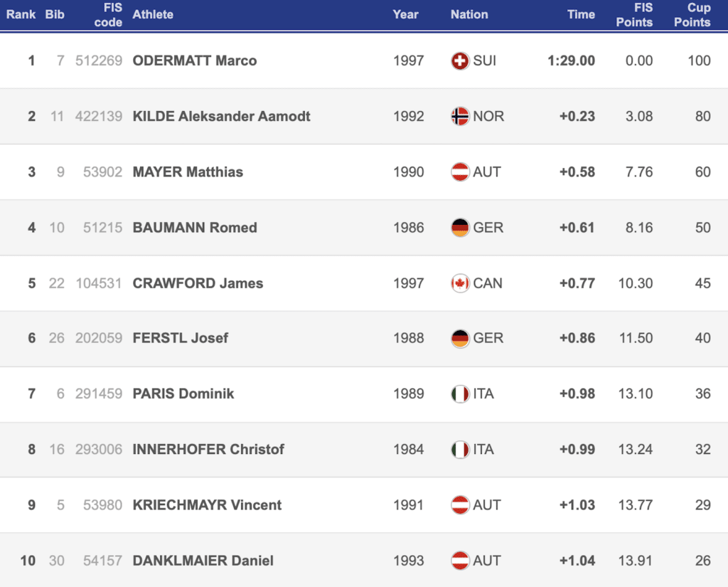The height and width of the screenshot is (587, 728).
Task: Click the Nation column header
Action: [x=469, y=14]
